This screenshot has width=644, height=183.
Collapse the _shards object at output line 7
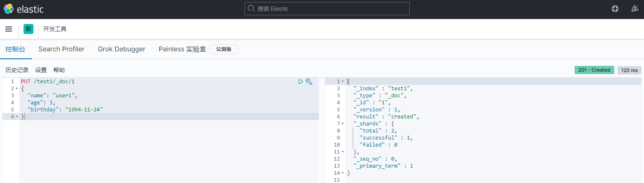[343, 124]
